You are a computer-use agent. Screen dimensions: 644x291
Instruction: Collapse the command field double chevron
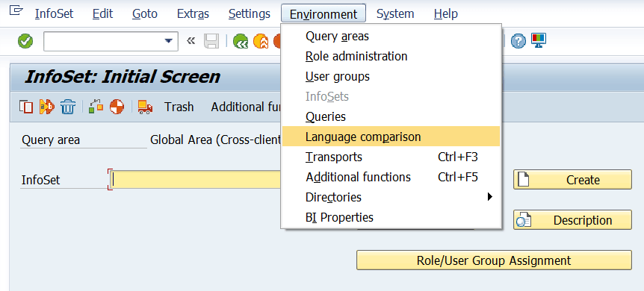point(191,41)
